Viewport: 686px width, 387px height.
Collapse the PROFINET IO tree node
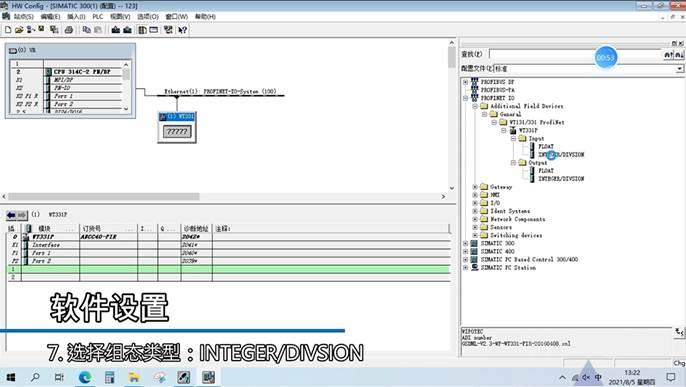click(466, 98)
